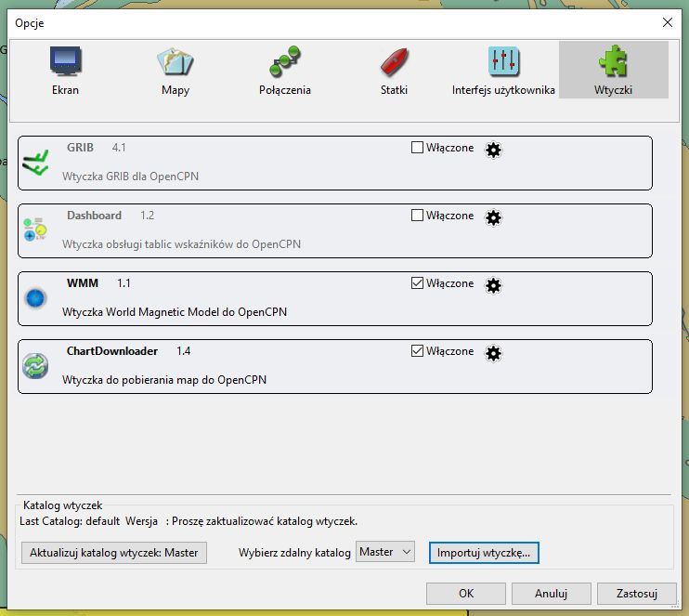This screenshot has height=616, width=689.
Task: Select the Wtyczki puzzle piece icon
Action: tap(613, 60)
